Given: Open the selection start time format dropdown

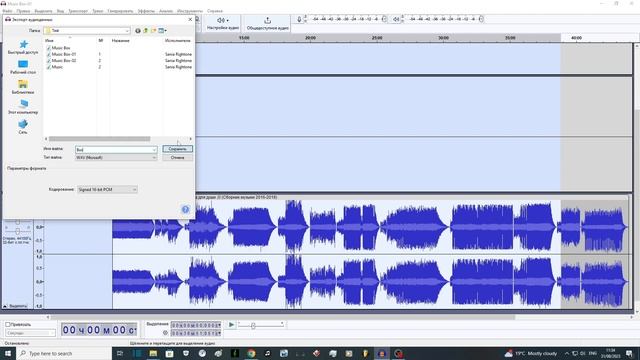Looking at the screenshot, I should point(220,325).
